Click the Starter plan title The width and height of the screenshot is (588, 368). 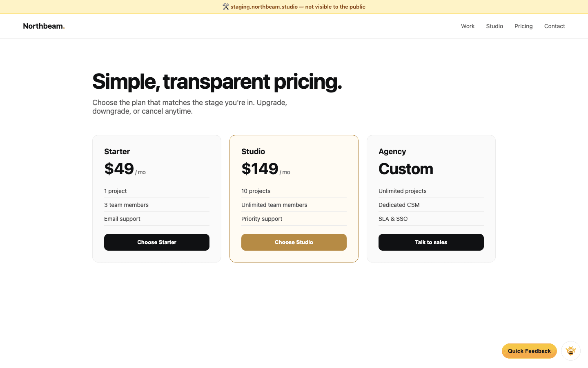pyautogui.click(x=117, y=151)
